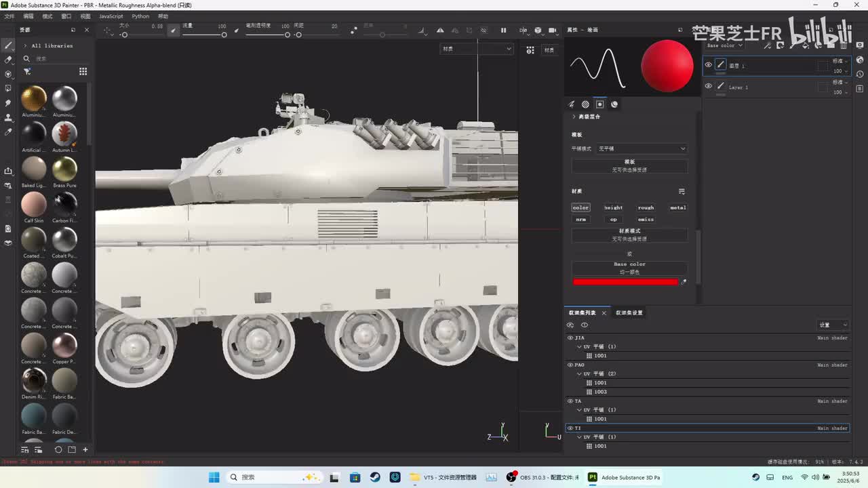
Task: Open the JavaScript menu
Action: [111, 16]
